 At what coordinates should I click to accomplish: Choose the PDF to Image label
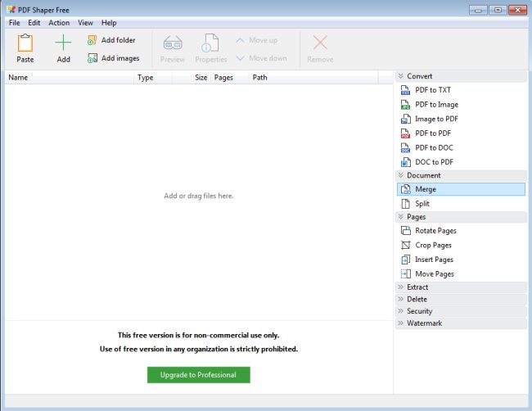click(x=437, y=105)
